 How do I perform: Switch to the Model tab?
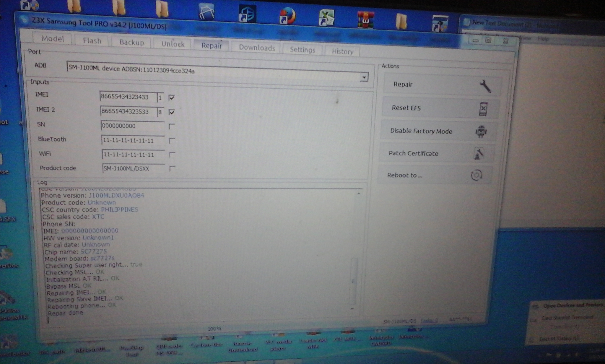(x=53, y=39)
